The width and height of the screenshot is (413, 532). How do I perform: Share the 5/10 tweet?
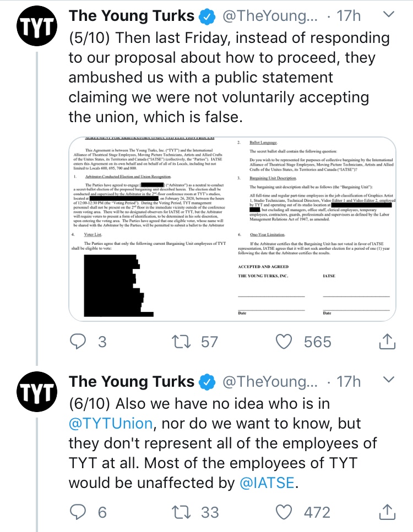387,341
